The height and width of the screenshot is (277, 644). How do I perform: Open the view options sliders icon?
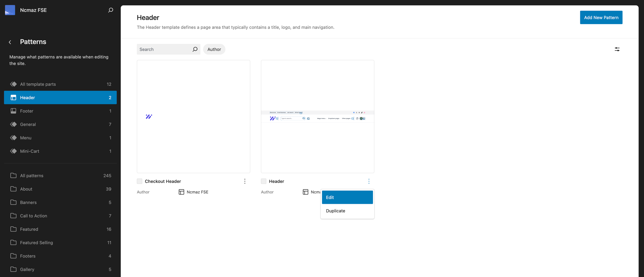pyautogui.click(x=617, y=49)
